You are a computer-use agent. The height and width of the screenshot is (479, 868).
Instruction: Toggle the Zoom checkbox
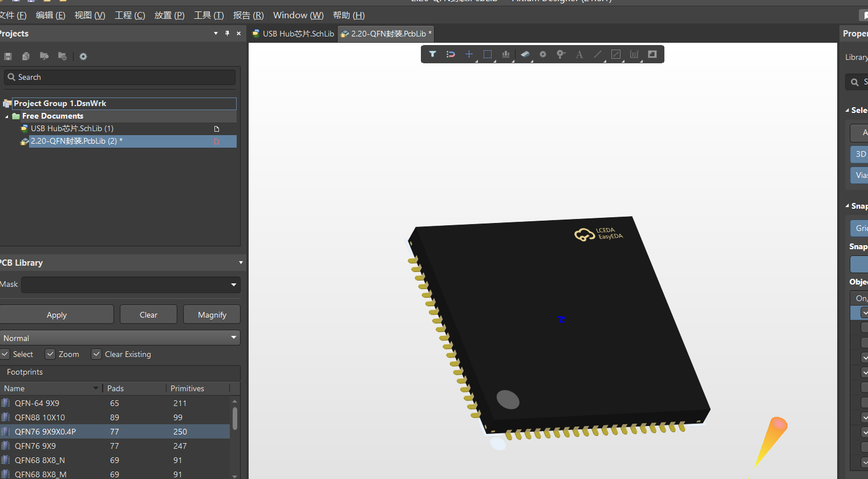coord(50,354)
